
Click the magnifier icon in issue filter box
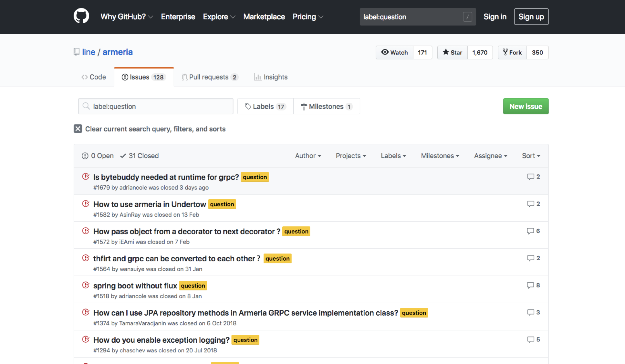86,106
